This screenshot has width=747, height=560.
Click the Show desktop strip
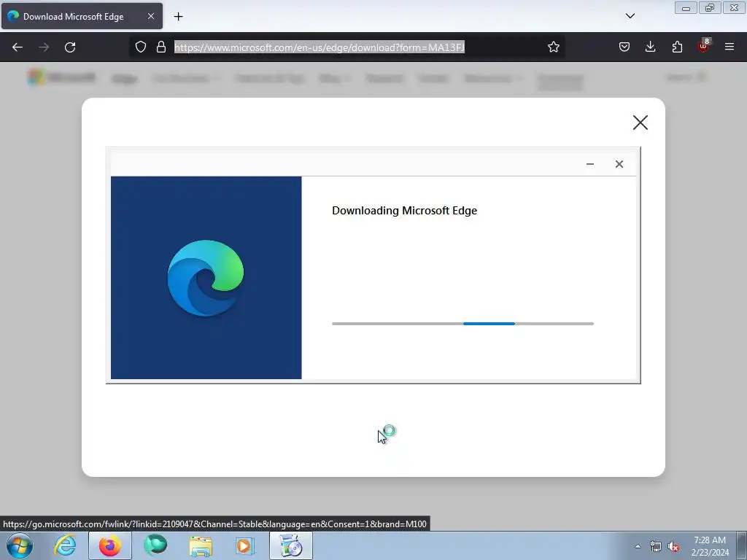(742, 546)
